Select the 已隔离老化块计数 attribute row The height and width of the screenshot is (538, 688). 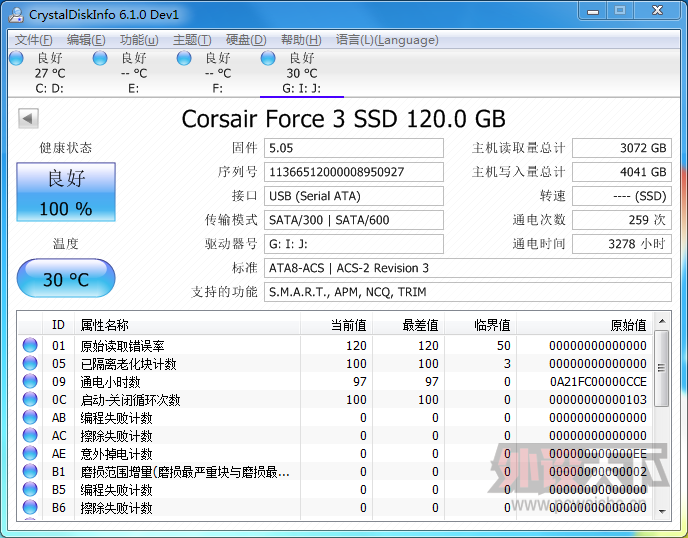(335, 364)
